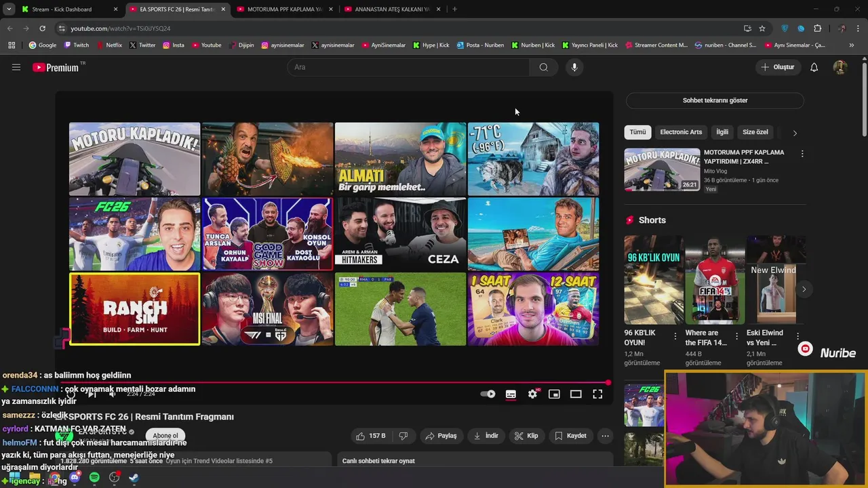The height and width of the screenshot is (488, 868).
Task: Enable miniplayer mode in video player
Action: [x=554, y=394]
